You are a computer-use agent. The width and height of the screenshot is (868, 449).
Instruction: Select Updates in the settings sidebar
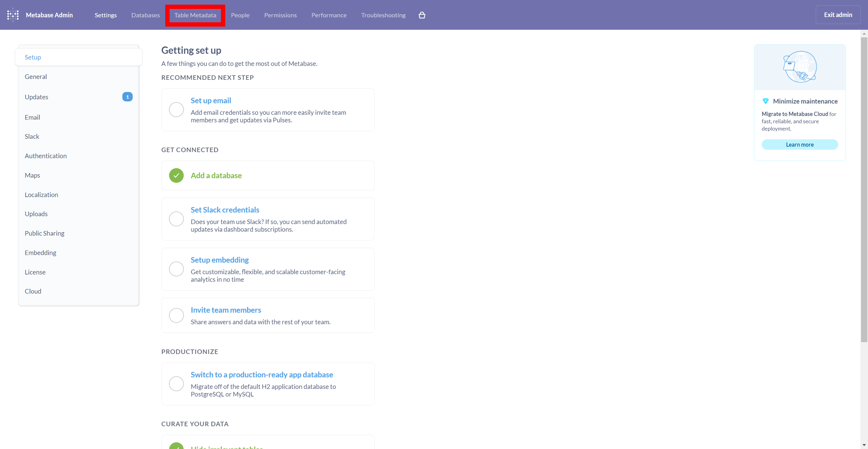pyautogui.click(x=79, y=97)
